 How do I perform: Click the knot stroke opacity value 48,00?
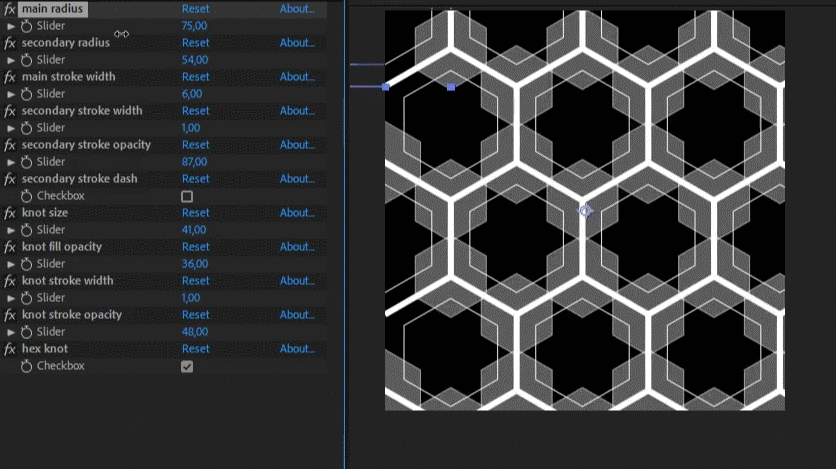195,332
